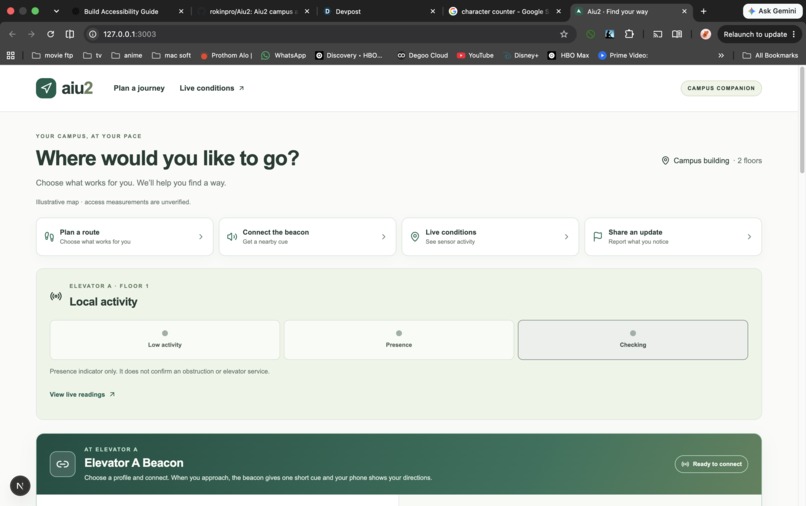Open the Live conditions card

point(490,237)
